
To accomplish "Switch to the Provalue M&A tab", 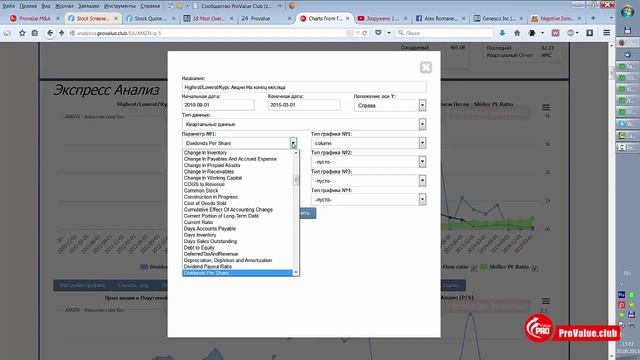I will pyautogui.click(x=35, y=18).
